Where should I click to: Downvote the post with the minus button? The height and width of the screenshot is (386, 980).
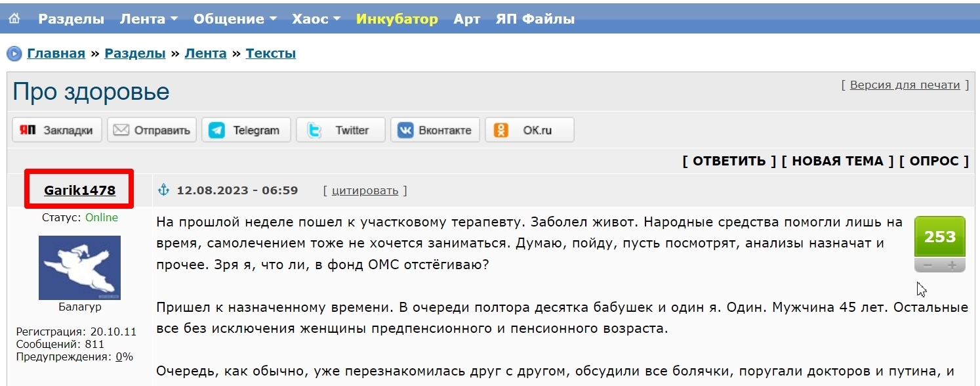click(x=928, y=265)
